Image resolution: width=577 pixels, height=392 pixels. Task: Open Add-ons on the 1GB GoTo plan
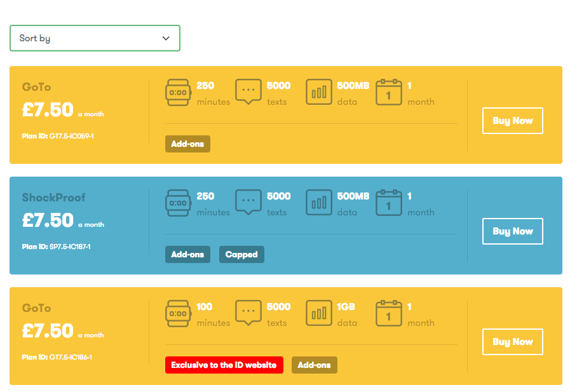pos(315,365)
